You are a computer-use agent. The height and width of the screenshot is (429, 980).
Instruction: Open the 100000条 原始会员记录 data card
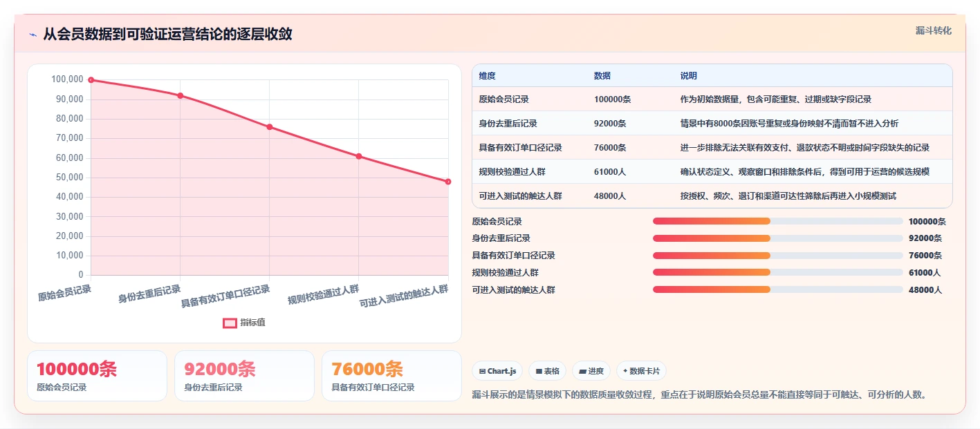[97, 376]
